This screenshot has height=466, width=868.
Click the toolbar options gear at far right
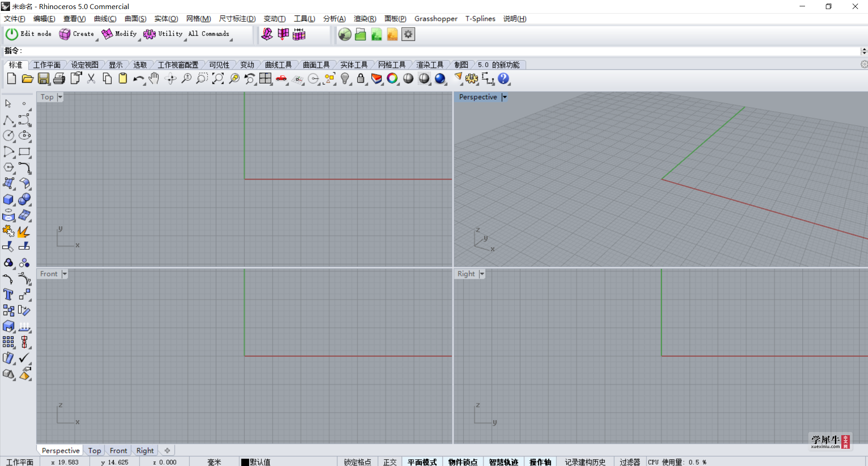click(x=864, y=65)
